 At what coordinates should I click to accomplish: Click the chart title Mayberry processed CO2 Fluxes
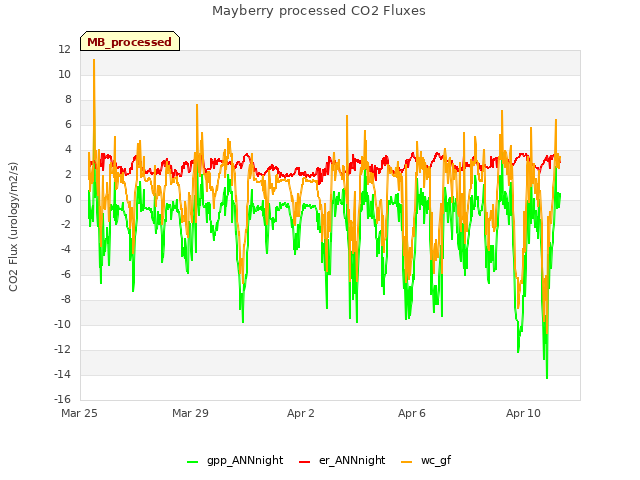[319, 11]
